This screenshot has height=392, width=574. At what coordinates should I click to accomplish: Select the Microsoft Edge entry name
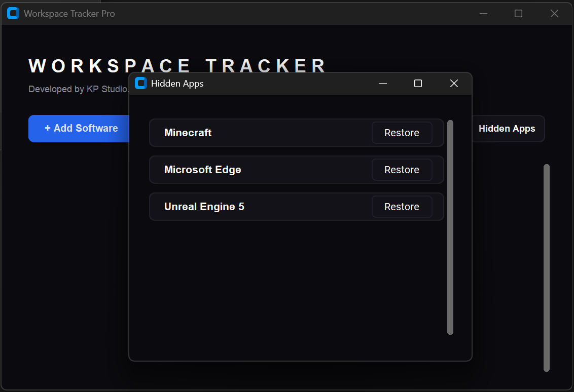coord(202,170)
